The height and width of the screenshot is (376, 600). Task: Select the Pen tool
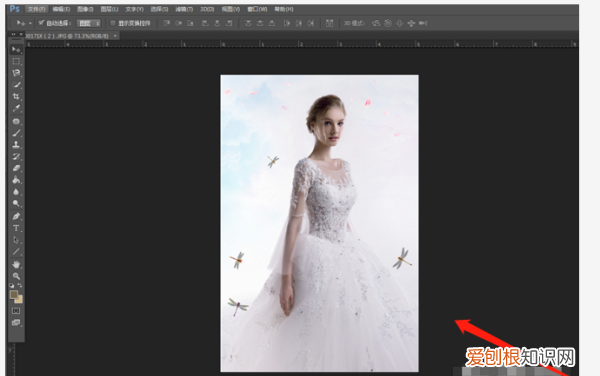tap(16, 216)
